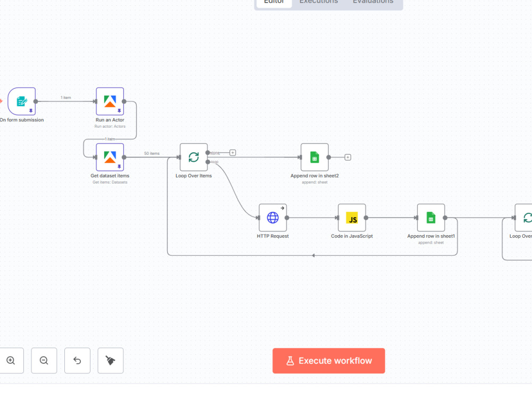Click the output connector of Run an Actor node
The width and height of the screenshot is (532, 399).
point(124,102)
